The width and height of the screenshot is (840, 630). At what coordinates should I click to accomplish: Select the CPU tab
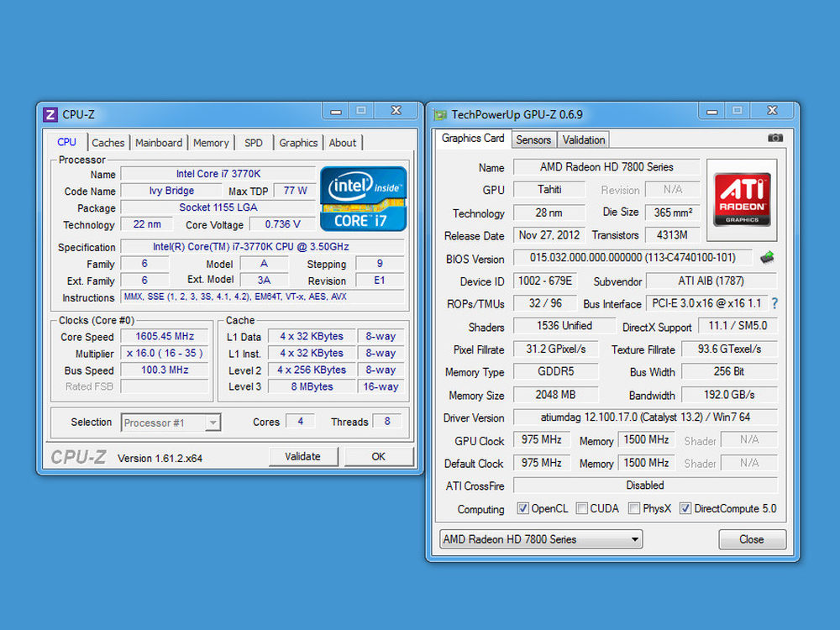(x=66, y=142)
